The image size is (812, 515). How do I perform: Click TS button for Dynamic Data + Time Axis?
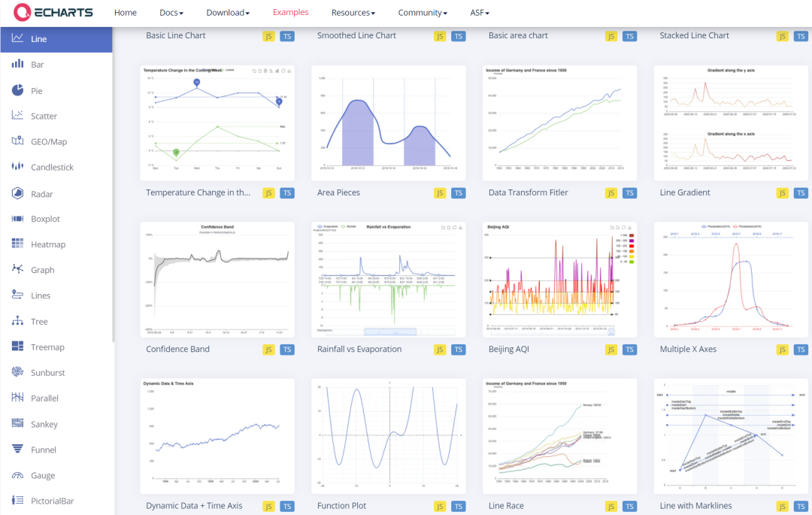coord(287,506)
